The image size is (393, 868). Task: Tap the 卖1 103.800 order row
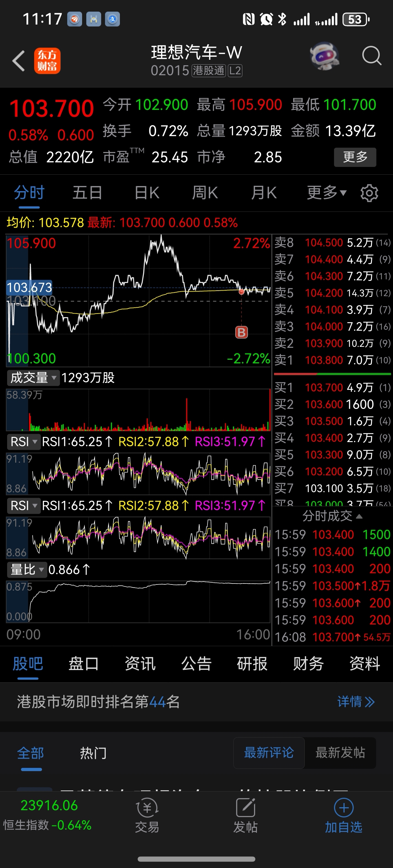332,360
